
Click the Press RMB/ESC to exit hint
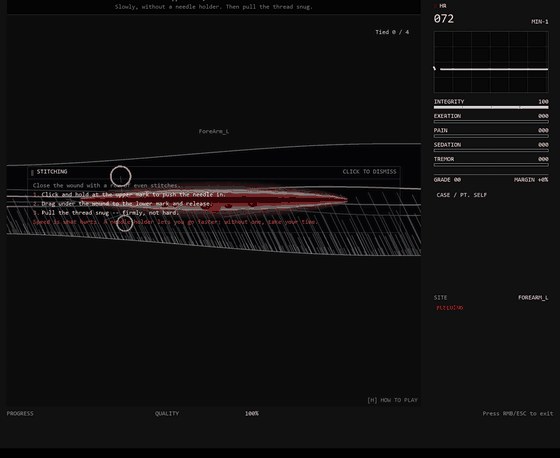pos(518,413)
